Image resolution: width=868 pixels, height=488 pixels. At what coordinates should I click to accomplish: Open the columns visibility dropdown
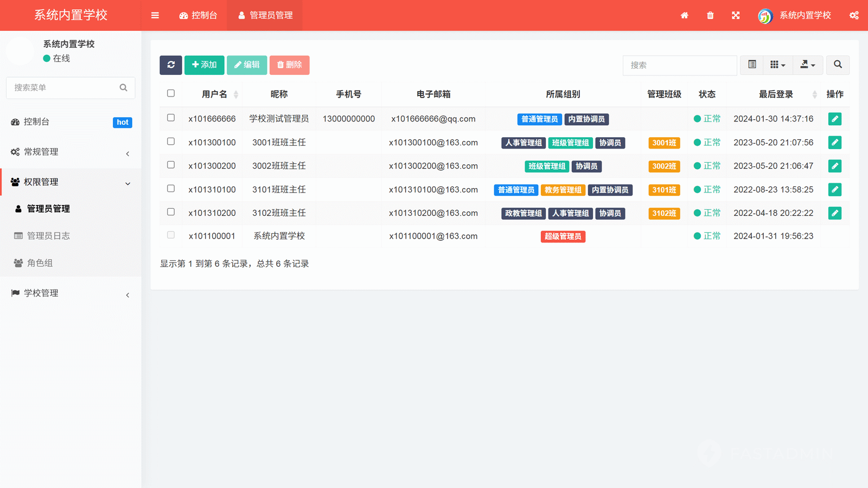pyautogui.click(x=777, y=65)
